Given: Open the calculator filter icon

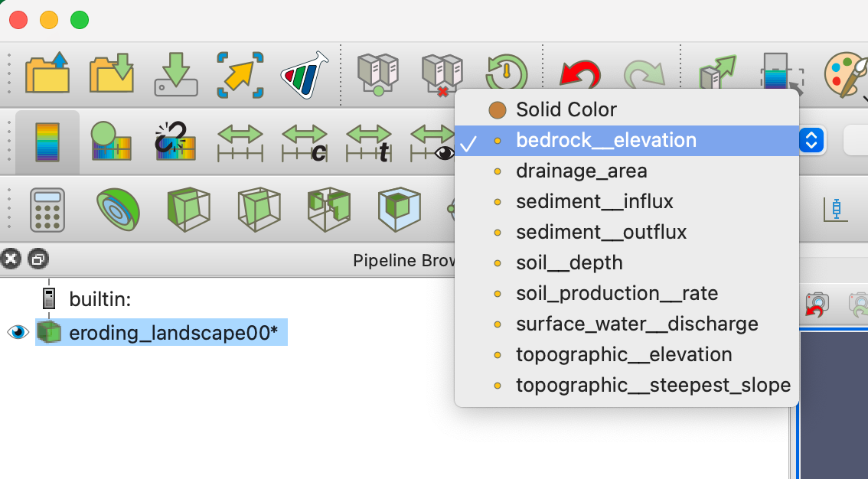Looking at the screenshot, I should tap(47, 210).
